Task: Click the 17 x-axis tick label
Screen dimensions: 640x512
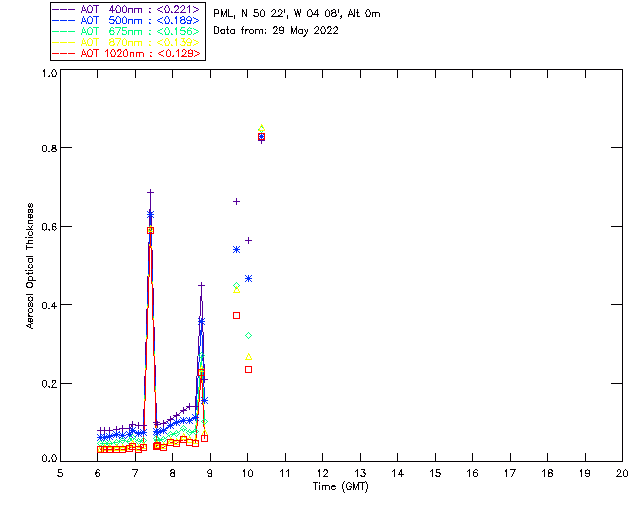Action: click(510, 473)
